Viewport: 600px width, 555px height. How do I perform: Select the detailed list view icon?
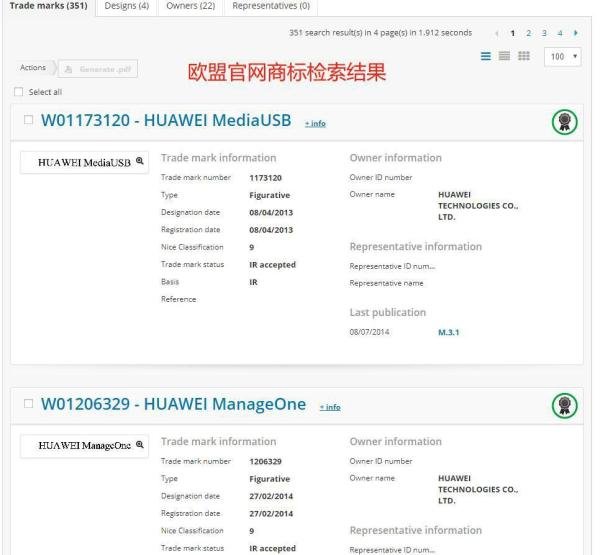tap(486, 56)
